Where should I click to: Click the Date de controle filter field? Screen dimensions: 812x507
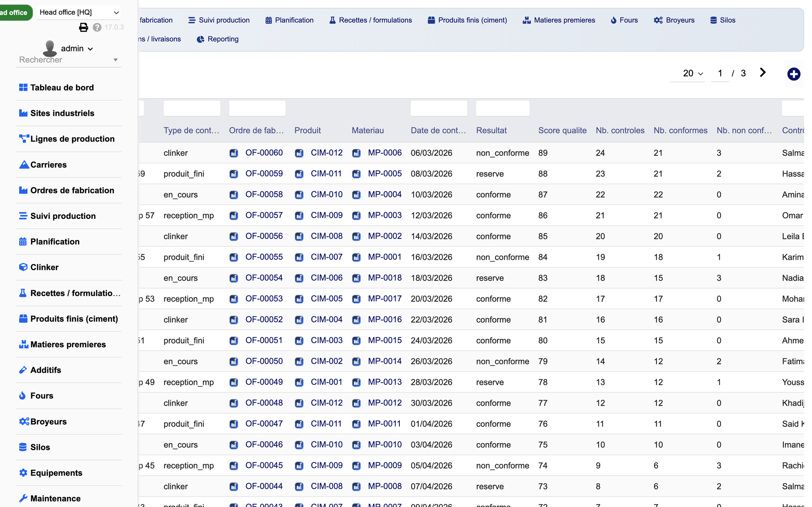(x=439, y=108)
